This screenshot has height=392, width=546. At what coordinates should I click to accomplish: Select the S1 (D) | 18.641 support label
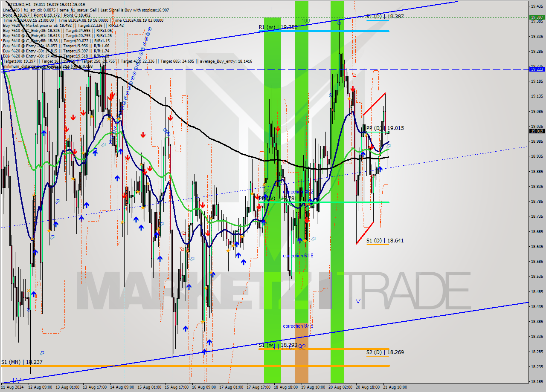point(385,240)
